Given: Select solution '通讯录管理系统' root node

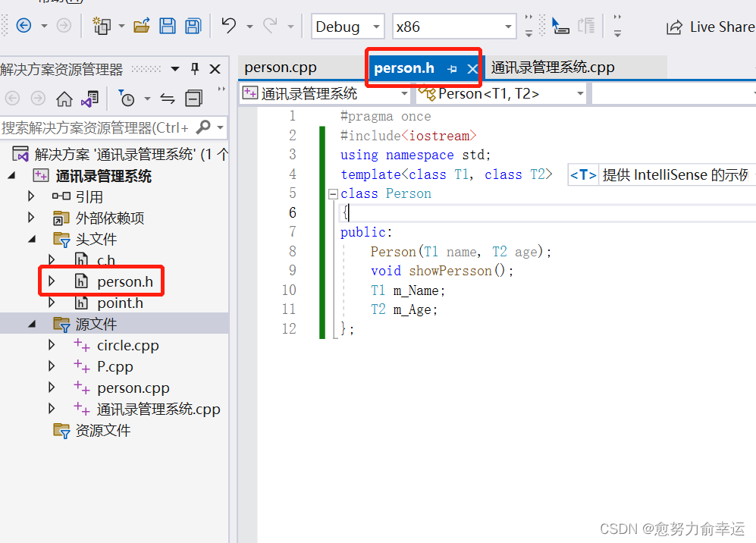Looking at the screenshot, I should click(120, 154).
